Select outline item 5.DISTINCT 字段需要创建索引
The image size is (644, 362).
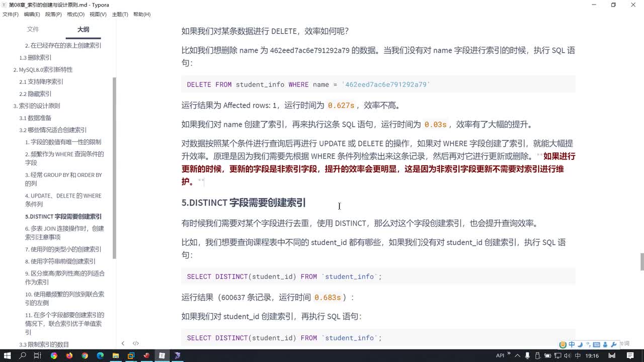click(x=63, y=216)
